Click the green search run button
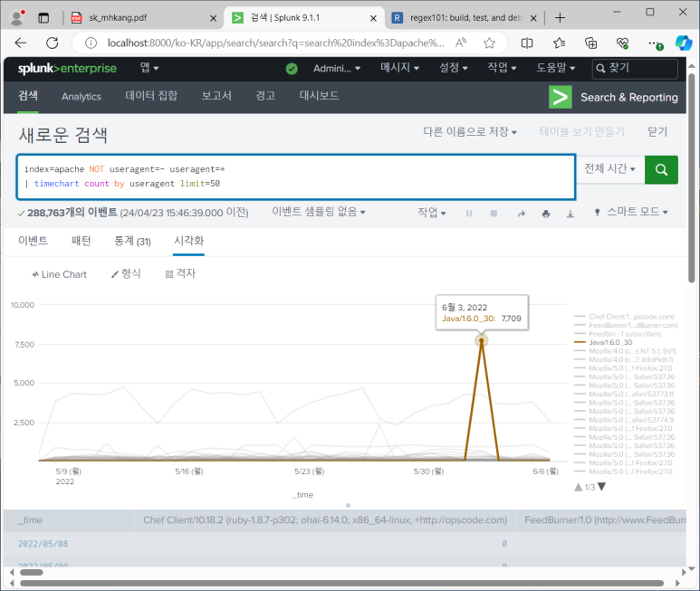Viewport: 700px width, 591px height. 661,169
